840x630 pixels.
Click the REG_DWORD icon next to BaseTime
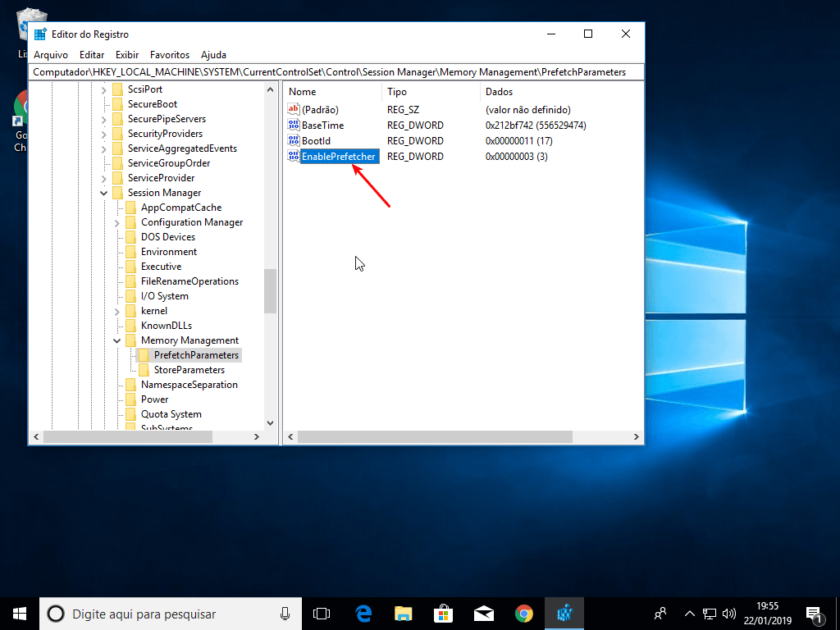[294, 125]
